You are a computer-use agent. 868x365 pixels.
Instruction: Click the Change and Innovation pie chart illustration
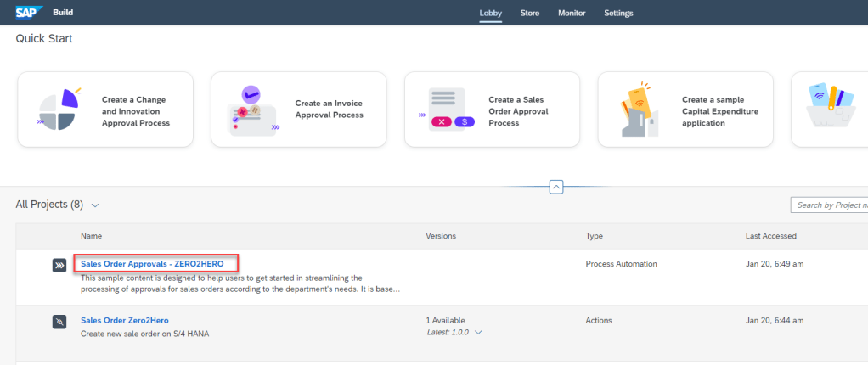click(58, 110)
